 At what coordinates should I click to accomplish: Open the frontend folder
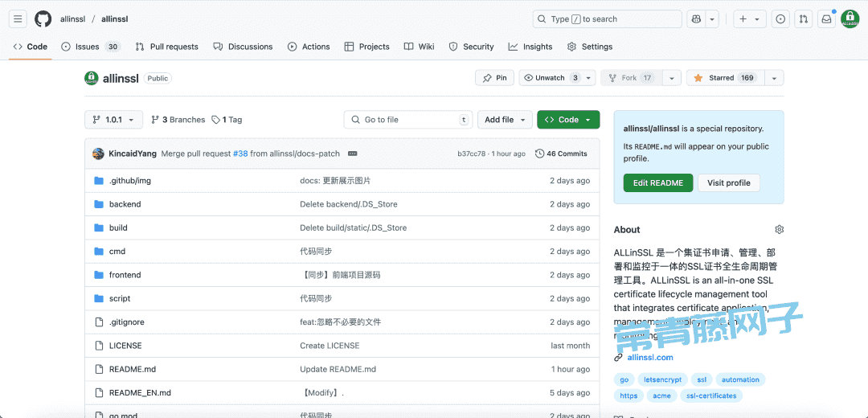[125, 275]
